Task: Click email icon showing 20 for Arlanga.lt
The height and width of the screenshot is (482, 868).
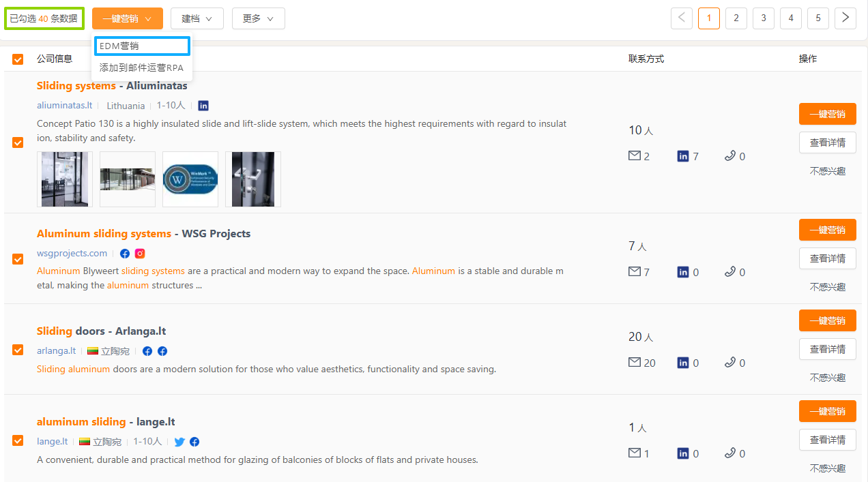Action: (x=635, y=363)
